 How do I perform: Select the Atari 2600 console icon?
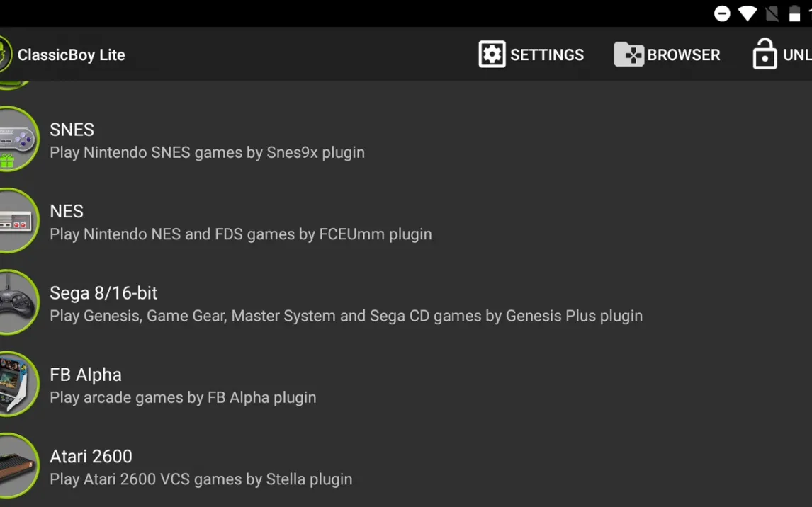click(x=18, y=466)
